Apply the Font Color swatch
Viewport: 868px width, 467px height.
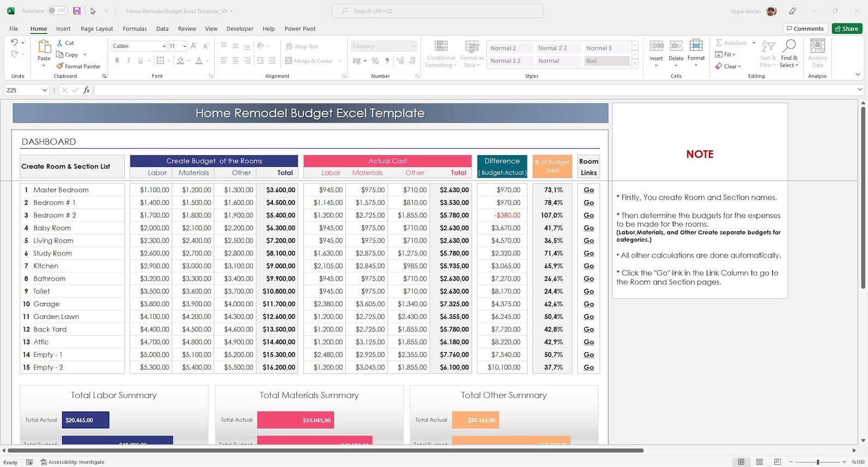199,61
